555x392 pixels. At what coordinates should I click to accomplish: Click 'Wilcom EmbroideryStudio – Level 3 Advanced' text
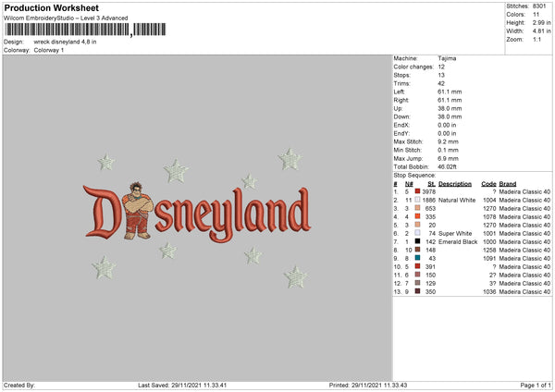point(66,18)
